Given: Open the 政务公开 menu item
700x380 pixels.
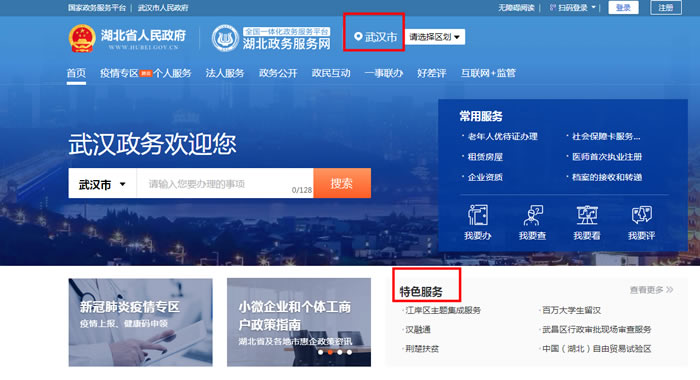Looking at the screenshot, I should (278, 73).
